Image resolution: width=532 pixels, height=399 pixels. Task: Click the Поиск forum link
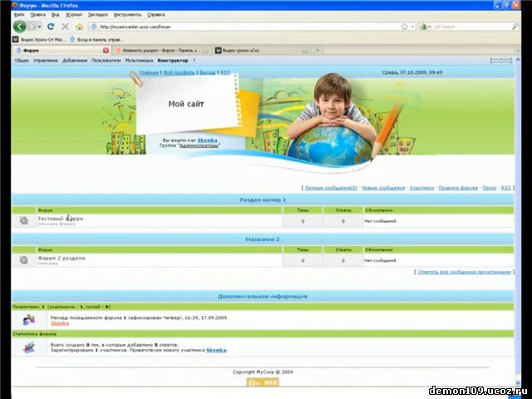click(x=490, y=188)
